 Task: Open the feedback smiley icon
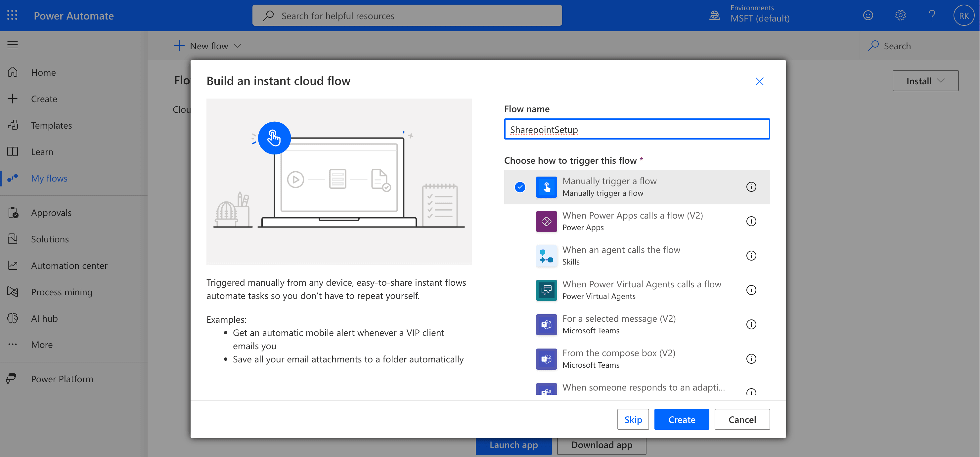(x=868, y=15)
